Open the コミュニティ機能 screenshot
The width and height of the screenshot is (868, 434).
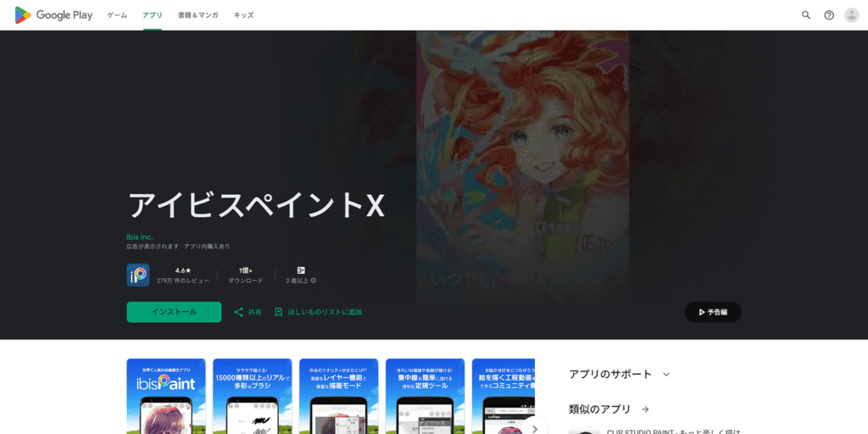(504, 397)
